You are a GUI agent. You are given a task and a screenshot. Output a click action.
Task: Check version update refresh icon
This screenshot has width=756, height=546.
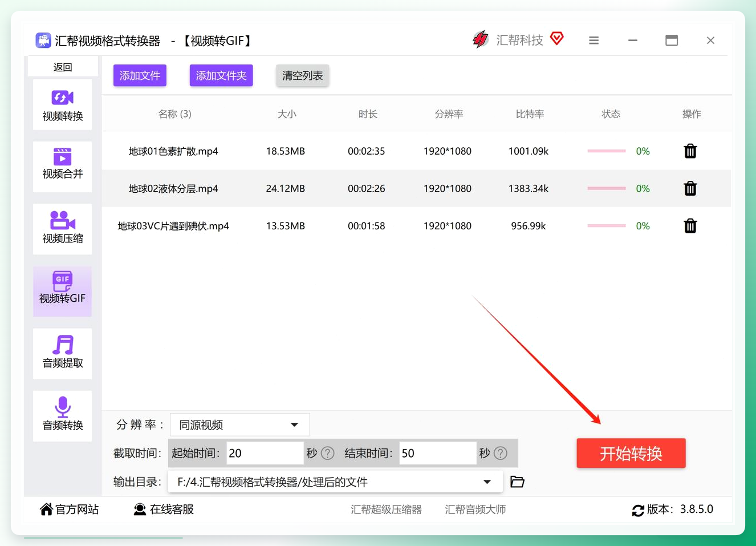click(x=638, y=510)
